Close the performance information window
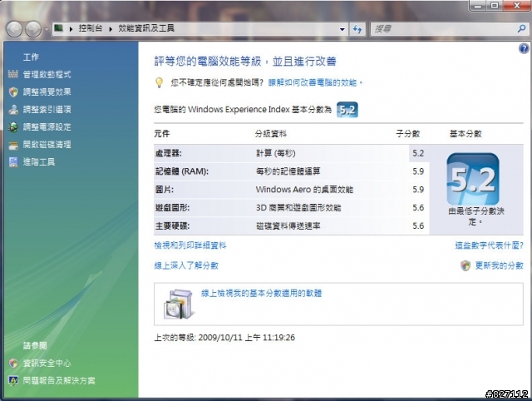The image size is (532, 401). 516,6
